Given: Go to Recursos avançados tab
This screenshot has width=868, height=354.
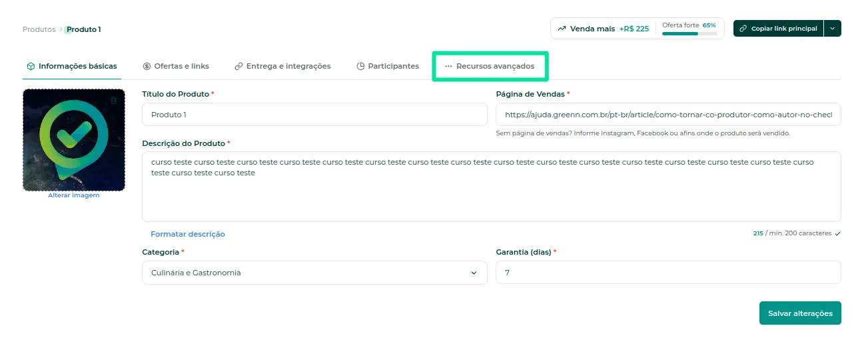Looking at the screenshot, I should (x=490, y=66).
